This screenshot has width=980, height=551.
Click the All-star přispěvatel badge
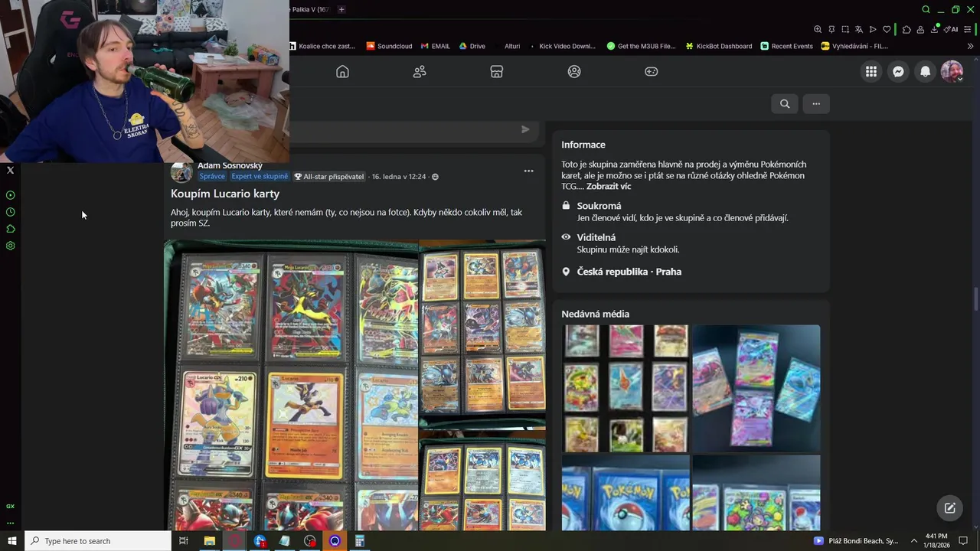(329, 176)
